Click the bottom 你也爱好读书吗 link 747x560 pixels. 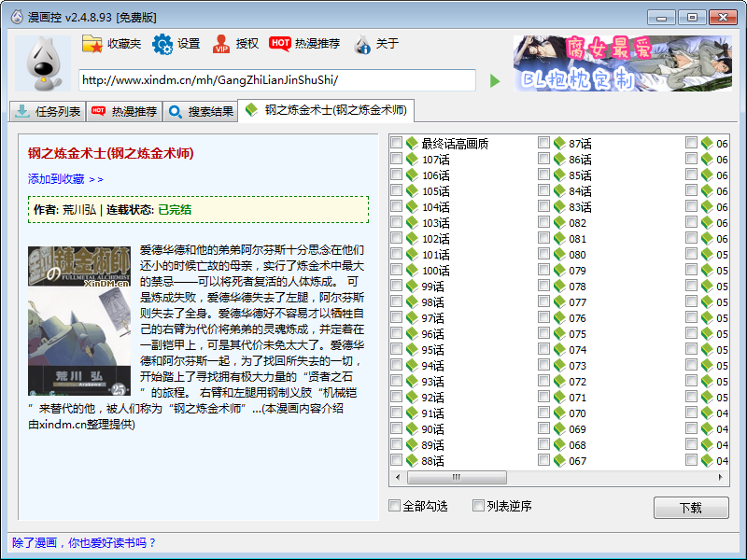(84, 542)
